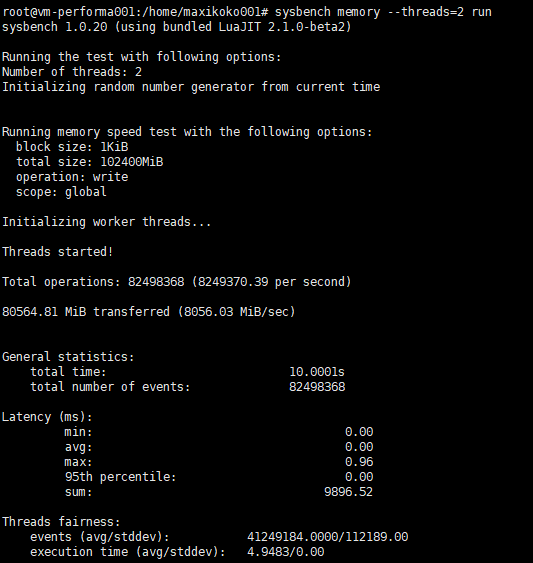The height and width of the screenshot is (563, 533).
Task: Click the total time value 10.0001s
Action: pos(317,372)
